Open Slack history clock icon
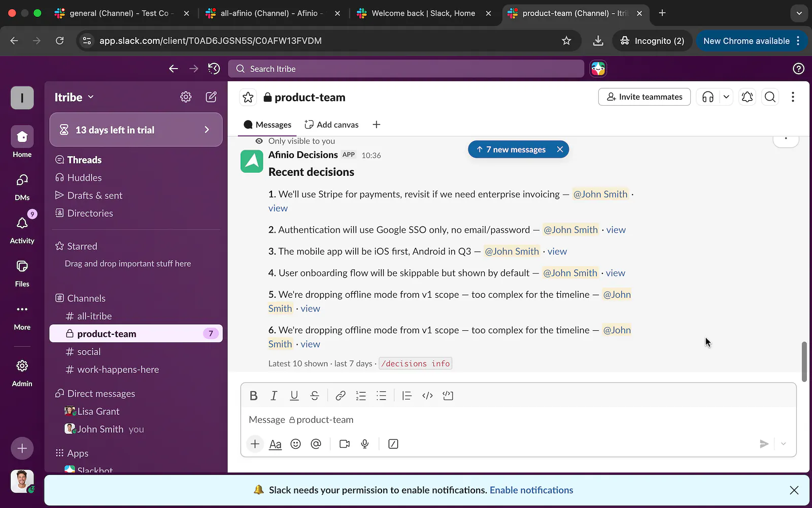The height and width of the screenshot is (508, 812). (214, 69)
